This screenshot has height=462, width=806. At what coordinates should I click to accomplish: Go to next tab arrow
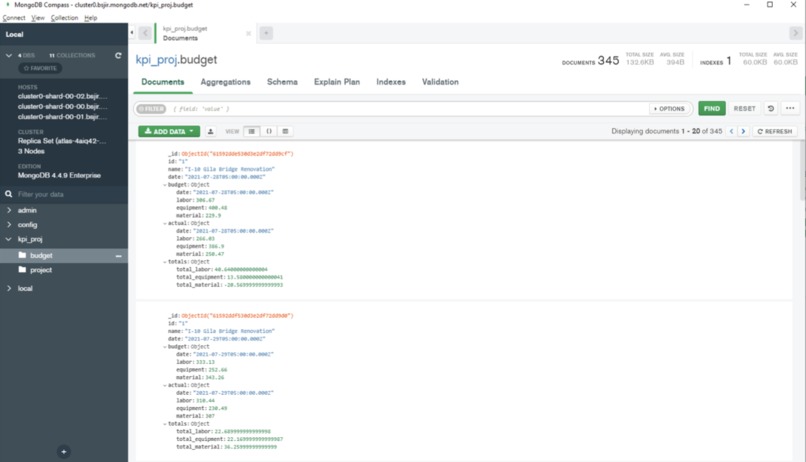795,33
